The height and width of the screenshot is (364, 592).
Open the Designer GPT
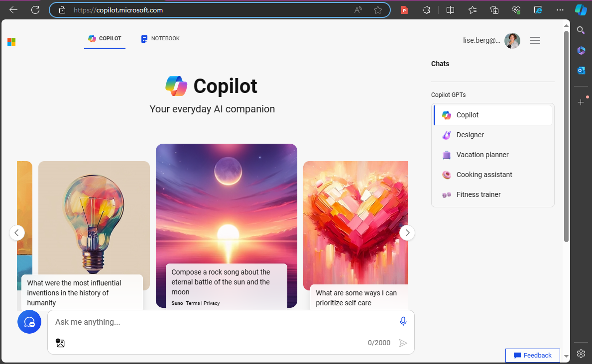point(470,135)
